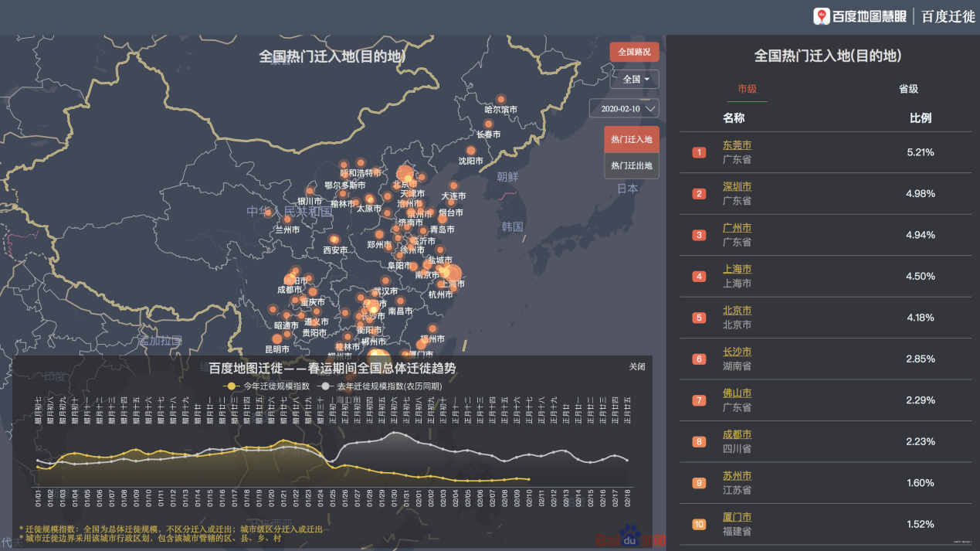Image resolution: width=980 pixels, height=551 pixels.
Task: Click rank badge 7 beside 佛山市
Action: [x=700, y=400]
